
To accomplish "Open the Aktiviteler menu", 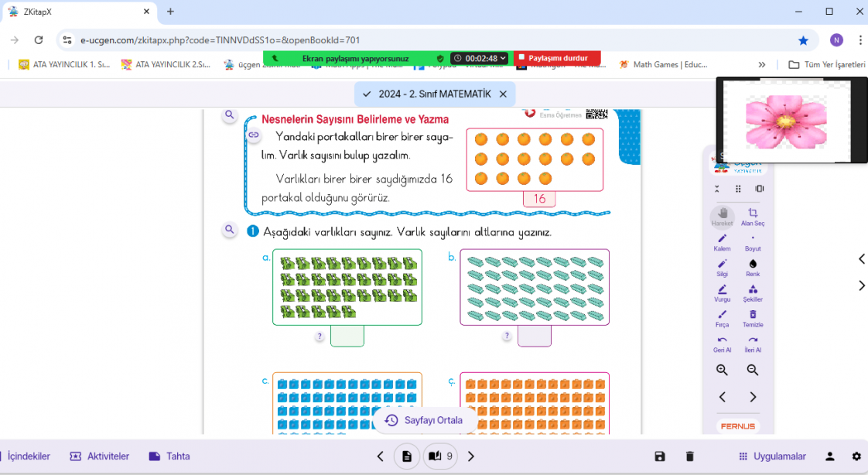I will [x=100, y=456].
